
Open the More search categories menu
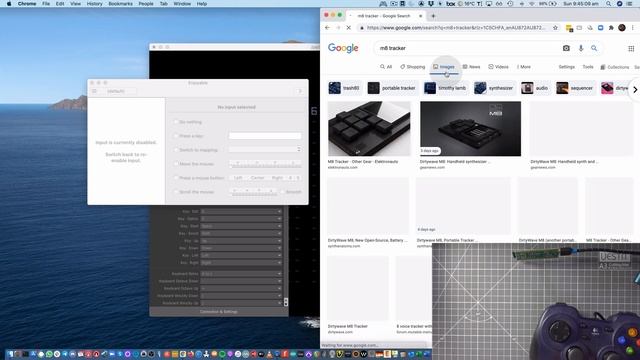click(524, 67)
